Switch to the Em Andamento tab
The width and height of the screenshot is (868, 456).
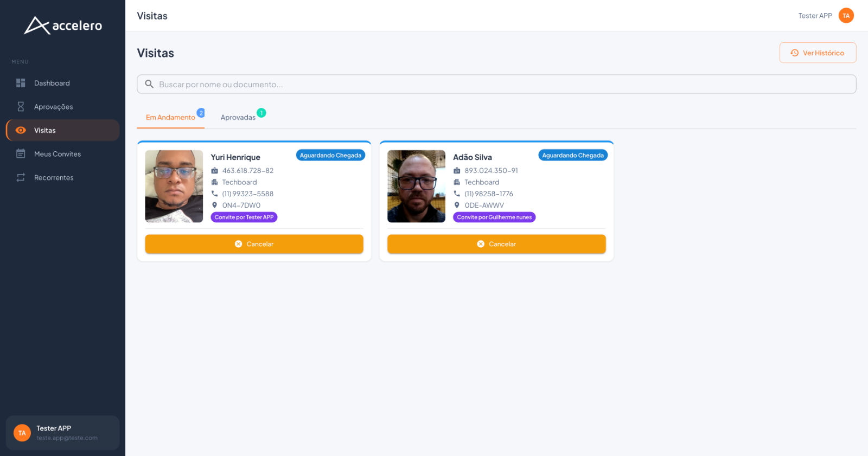tap(170, 117)
